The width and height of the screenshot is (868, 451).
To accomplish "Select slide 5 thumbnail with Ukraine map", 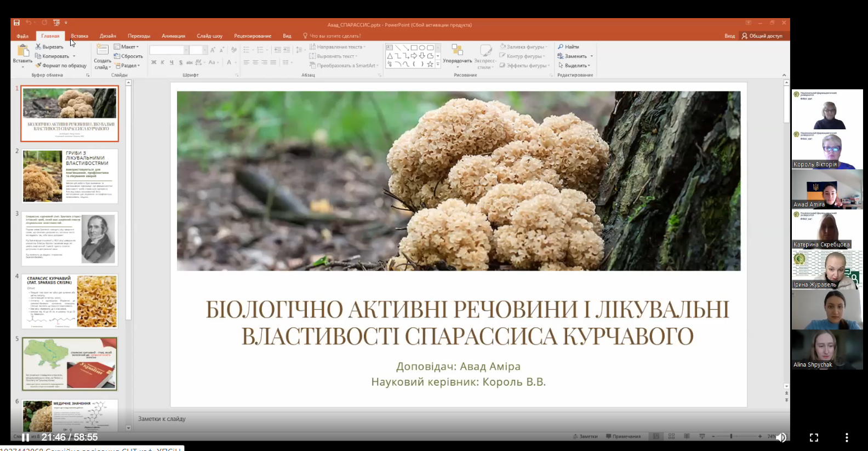I will (x=70, y=364).
